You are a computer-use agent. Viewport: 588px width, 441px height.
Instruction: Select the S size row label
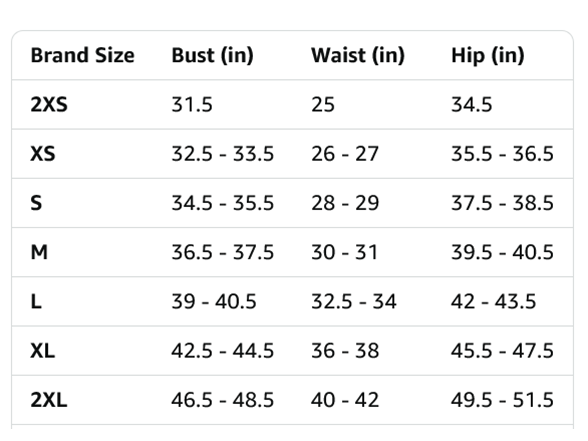[x=36, y=203]
